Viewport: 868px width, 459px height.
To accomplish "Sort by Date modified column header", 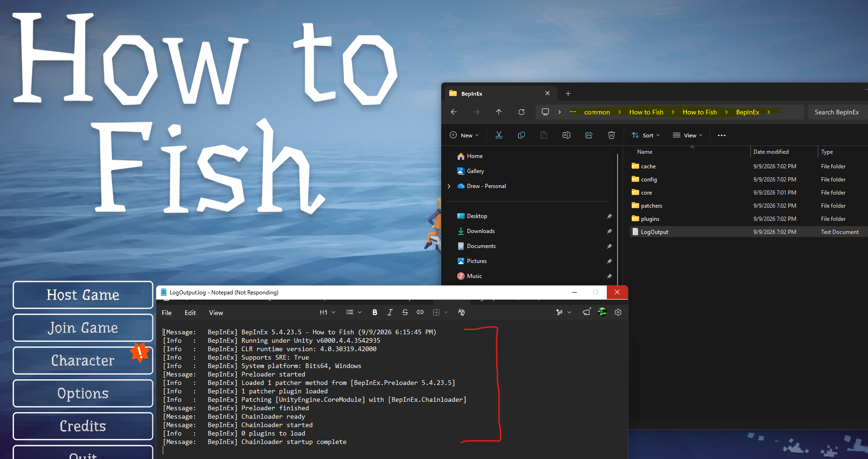I will point(771,152).
